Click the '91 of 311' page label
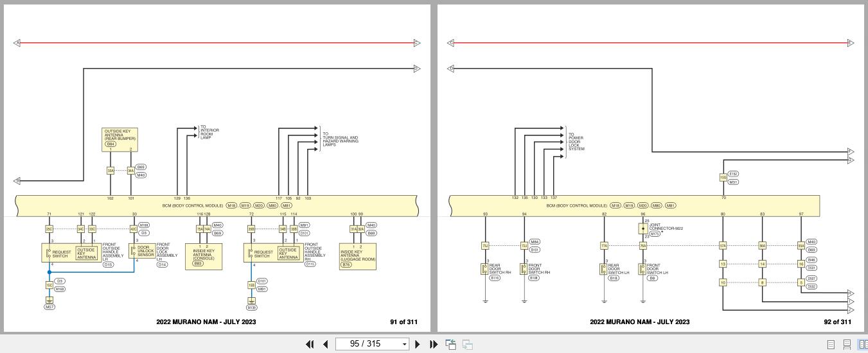 pyautogui.click(x=403, y=322)
